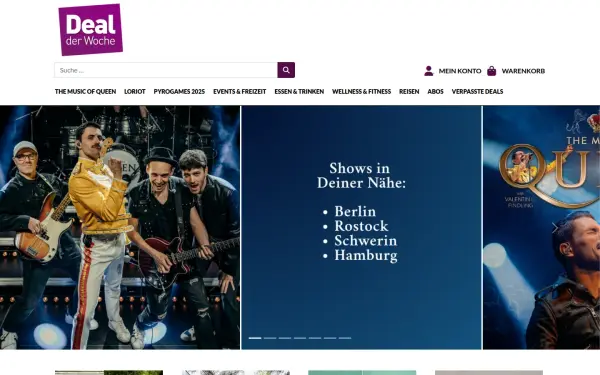Image resolution: width=600 pixels, height=375 pixels.
Task: Click the Deal der Woche logo
Action: pos(91,29)
